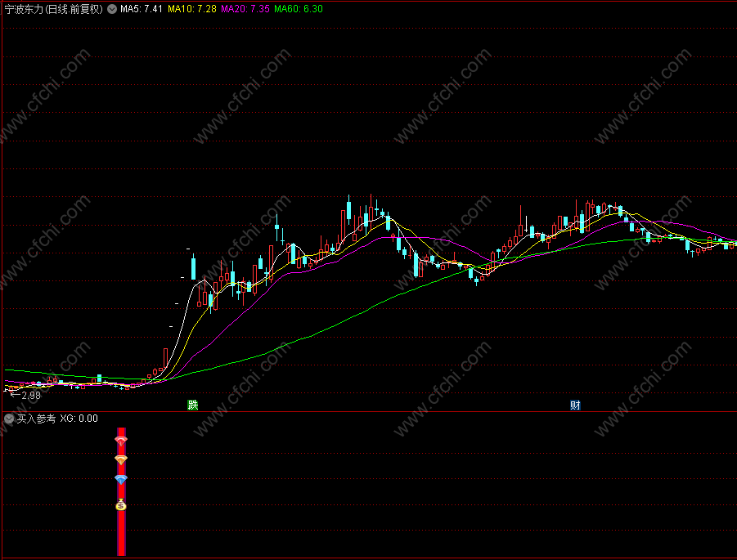The height and width of the screenshot is (560, 737).
Task: Click the 2.98 lowest price label
Action: tap(31, 396)
